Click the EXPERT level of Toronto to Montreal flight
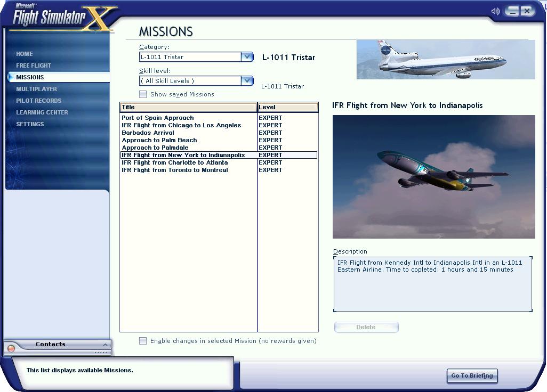The width and height of the screenshot is (547, 392). click(x=270, y=170)
